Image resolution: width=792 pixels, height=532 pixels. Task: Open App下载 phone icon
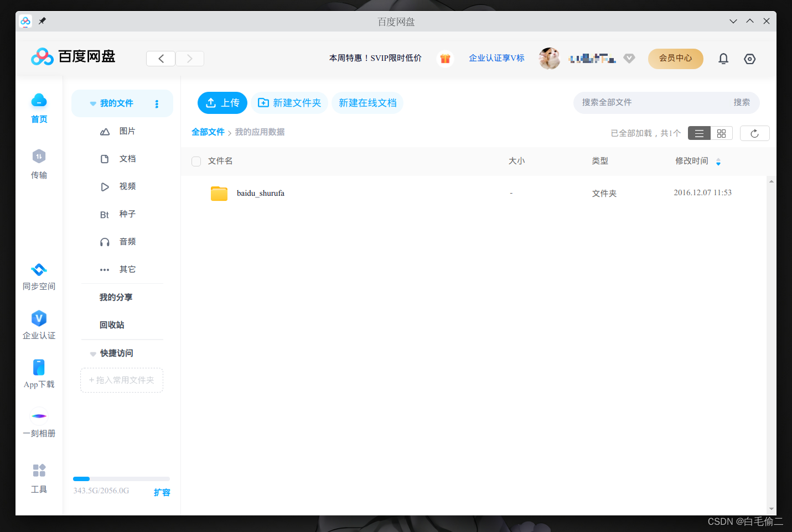click(x=39, y=367)
